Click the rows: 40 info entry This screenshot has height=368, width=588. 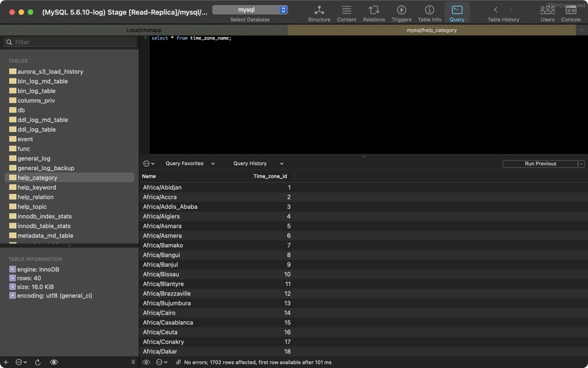click(25, 278)
